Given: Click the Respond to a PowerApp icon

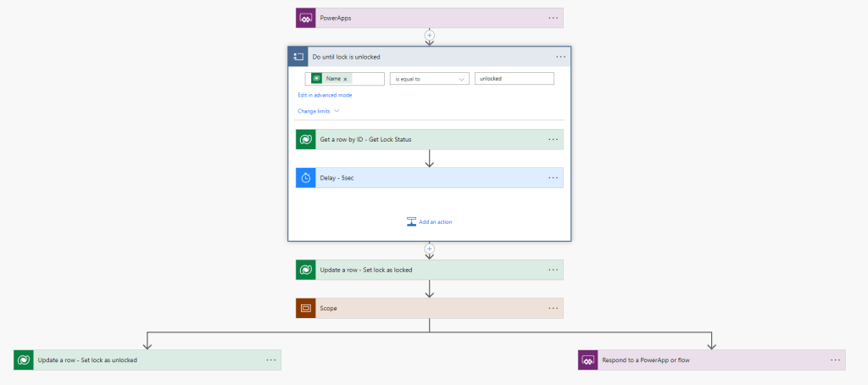Looking at the screenshot, I should click(x=588, y=360).
